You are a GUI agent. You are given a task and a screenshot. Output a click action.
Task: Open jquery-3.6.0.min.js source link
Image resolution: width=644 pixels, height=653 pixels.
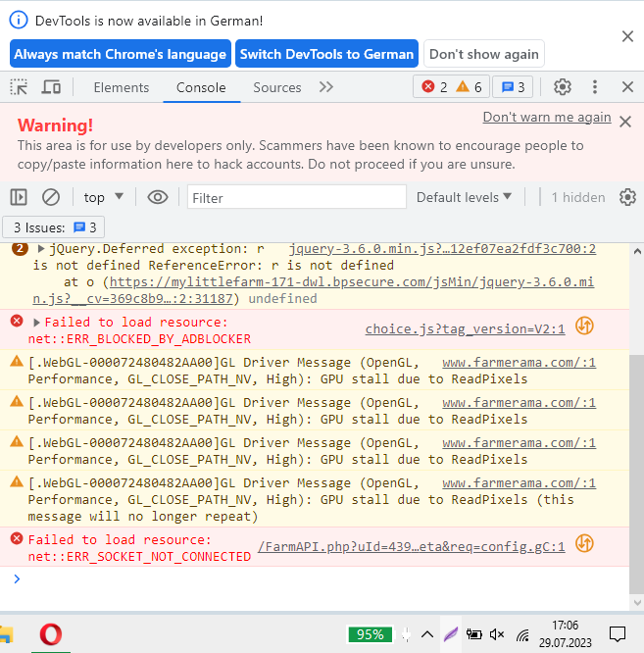(x=442, y=249)
